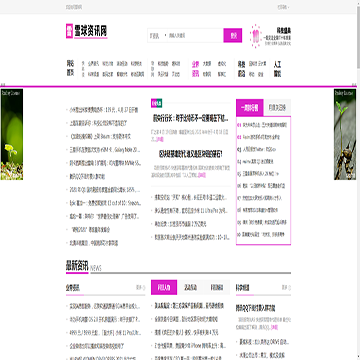Image resolution: width=360 pixels, height=360 pixels.
Task: Open the middle grey tab under 最新资讯
Action: click(x=190, y=287)
